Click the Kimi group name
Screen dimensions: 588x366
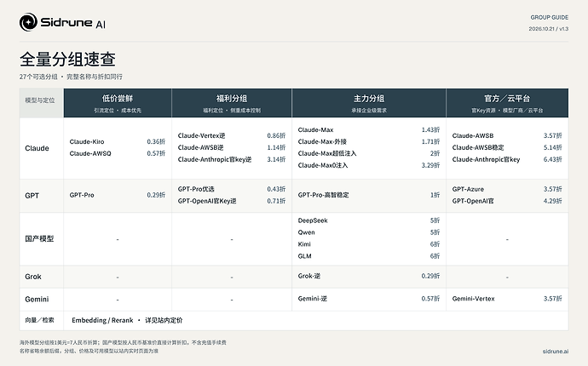click(304, 244)
